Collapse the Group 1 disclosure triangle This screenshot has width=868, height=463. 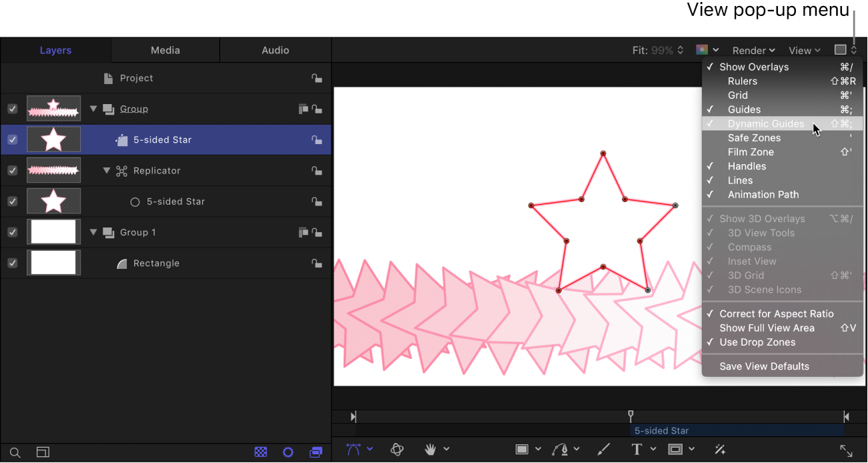[93, 232]
